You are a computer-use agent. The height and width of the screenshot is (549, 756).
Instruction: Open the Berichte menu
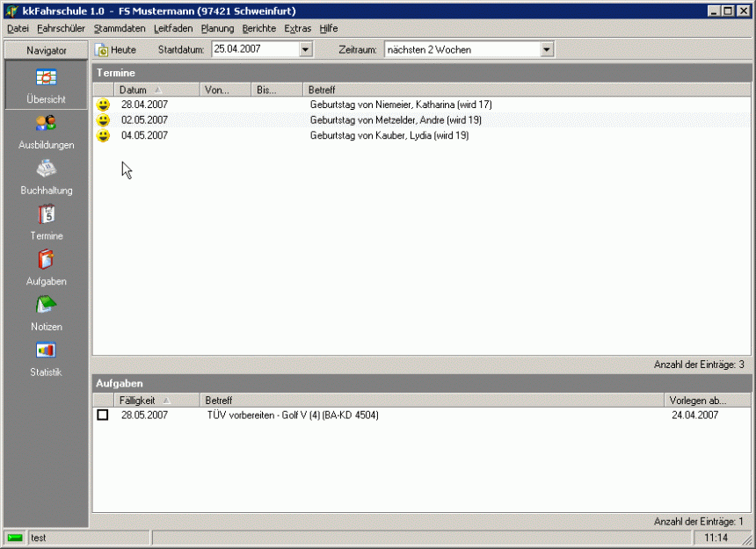259,28
